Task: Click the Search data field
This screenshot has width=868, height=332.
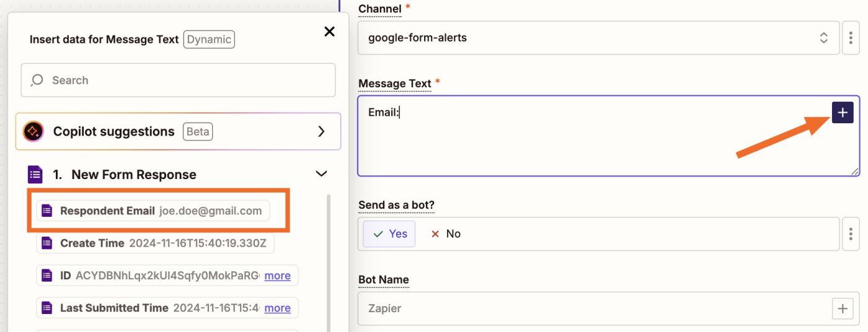Action: tap(179, 80)
